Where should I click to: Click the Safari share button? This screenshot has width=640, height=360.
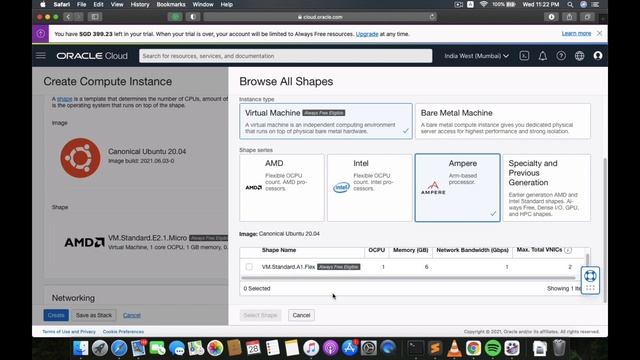(569, 17)
